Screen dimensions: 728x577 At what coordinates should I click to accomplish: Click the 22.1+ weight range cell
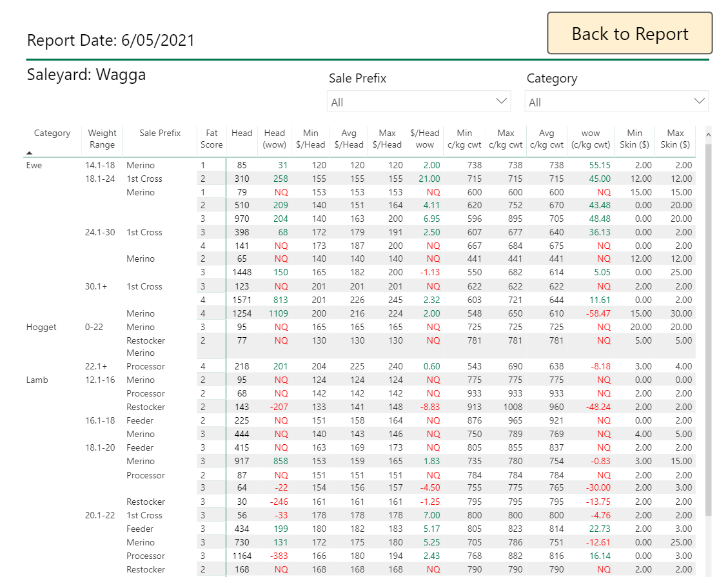(96, 366)
